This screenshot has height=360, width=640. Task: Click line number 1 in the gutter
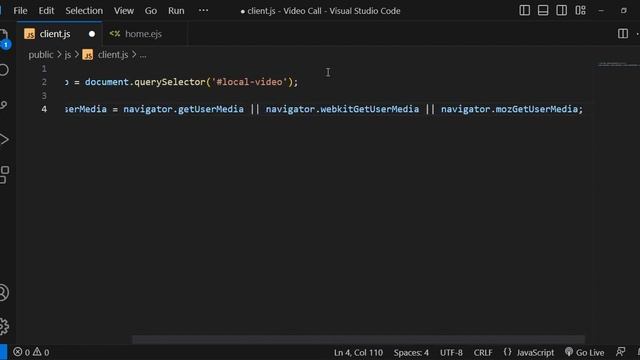[44, 69]
